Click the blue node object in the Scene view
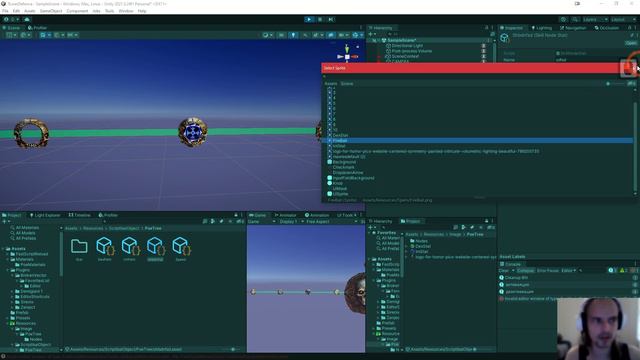The height and width of the screenshot is (360, 640). coord(193,132)
